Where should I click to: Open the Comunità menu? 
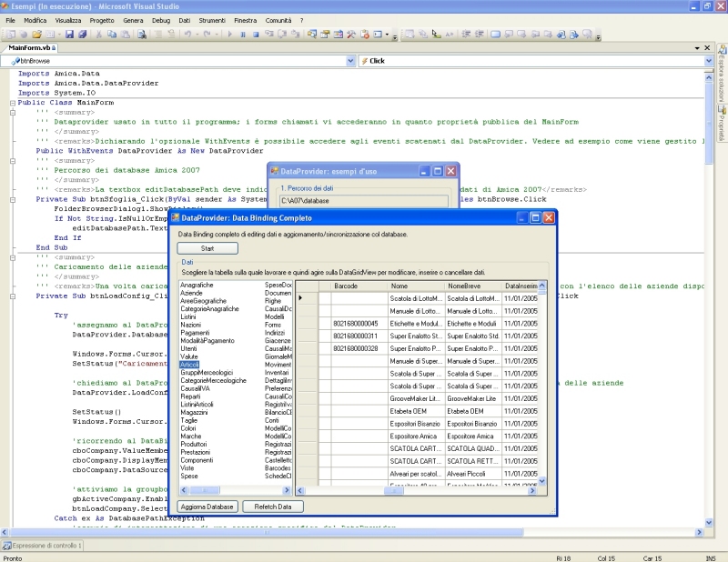click(x=278, y=20)
